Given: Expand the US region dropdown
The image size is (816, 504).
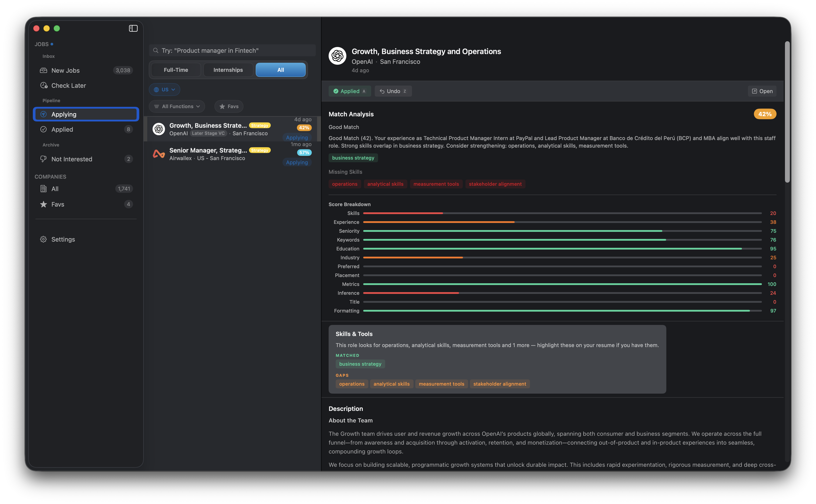Looking at the screenshot, I should coord(164,89).
